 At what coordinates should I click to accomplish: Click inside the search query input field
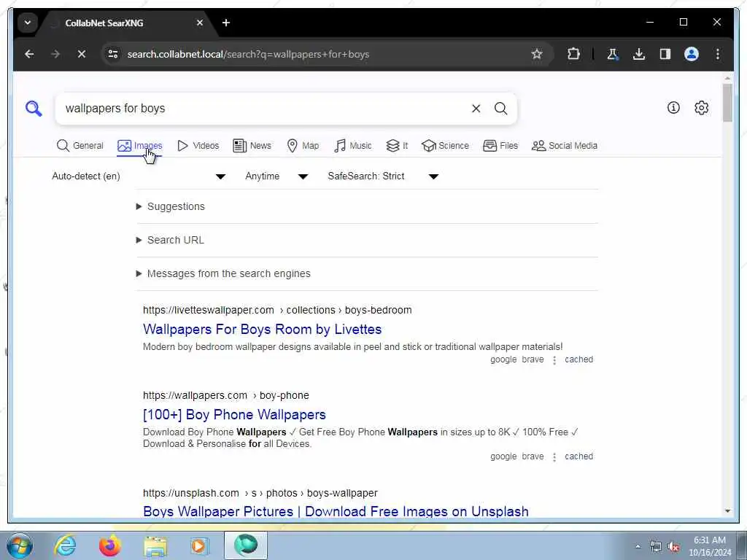(x=262, y=109)
